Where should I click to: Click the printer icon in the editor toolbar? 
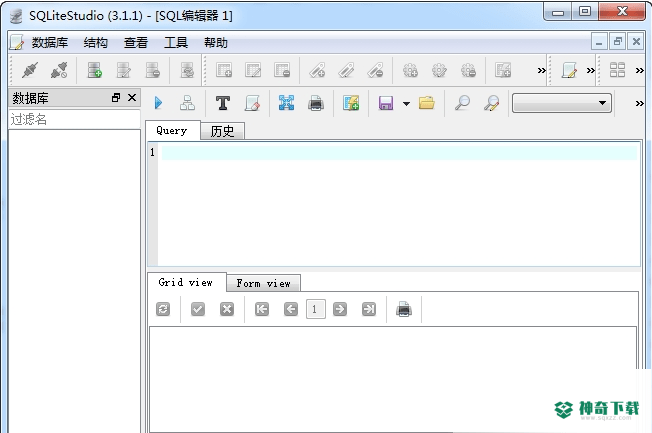click(316, 103)
